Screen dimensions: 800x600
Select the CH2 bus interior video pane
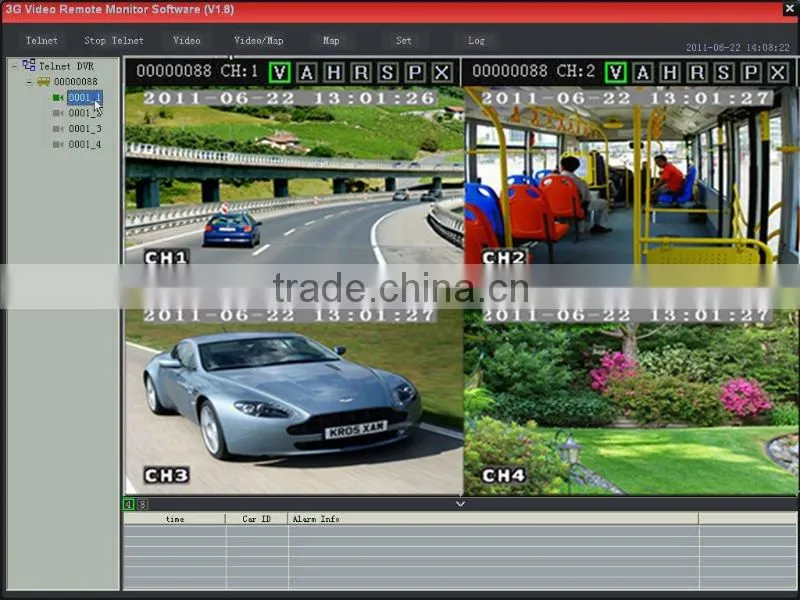[x=630, y=175]
